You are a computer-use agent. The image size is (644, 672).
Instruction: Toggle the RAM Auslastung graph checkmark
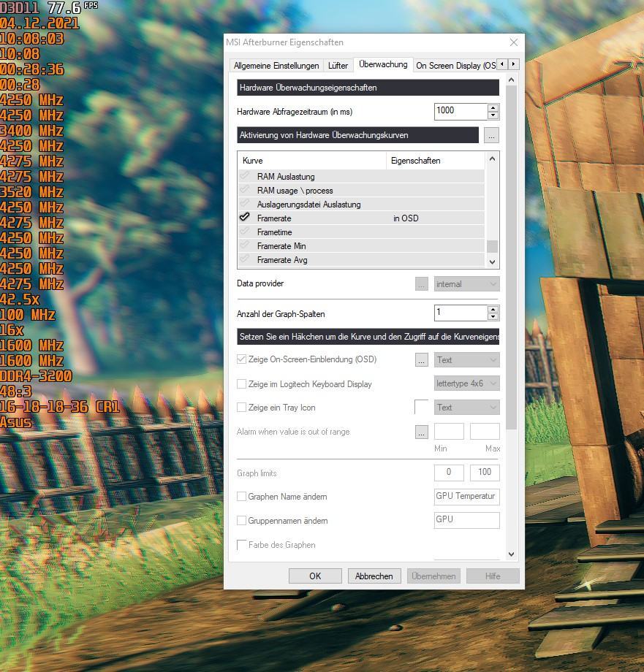(244, 176)
